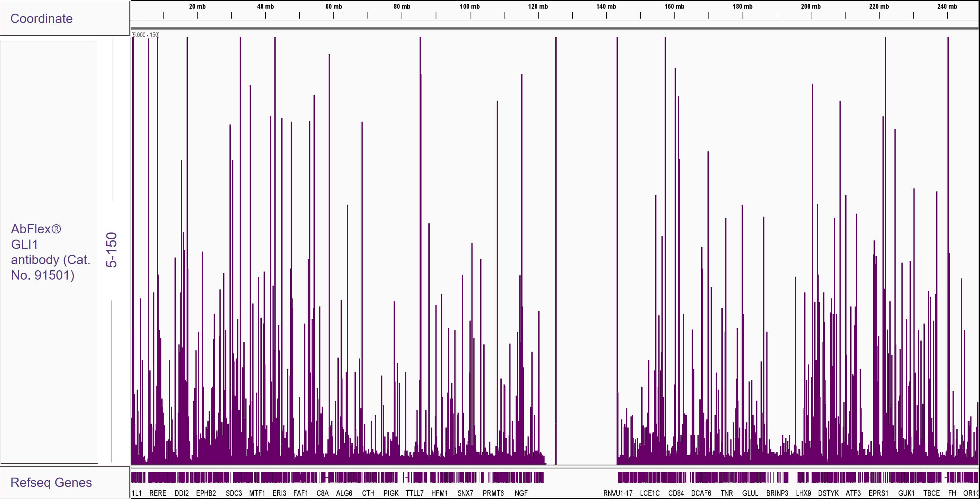Select the BRINP3 gene label
This screenshot has height=499, width=980.
777,493
